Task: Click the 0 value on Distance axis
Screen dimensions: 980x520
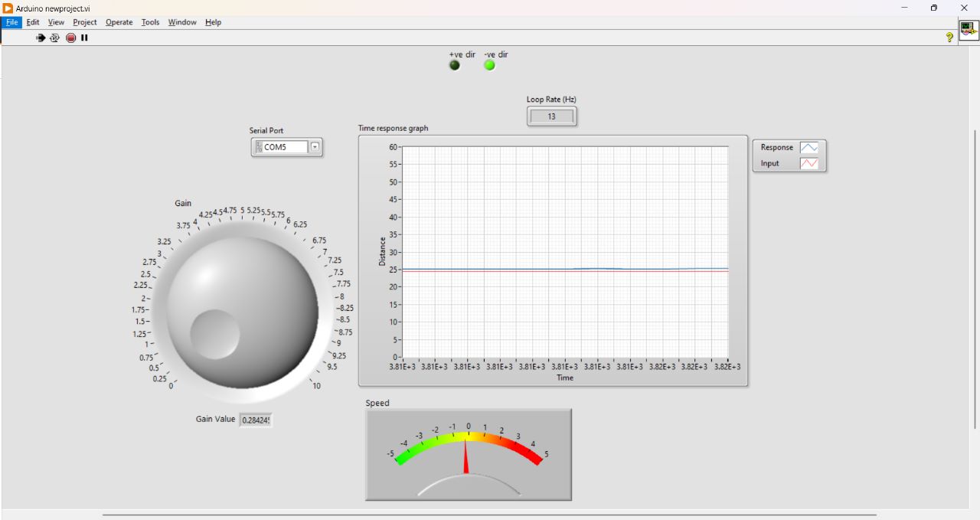Action: coord(396,357)
